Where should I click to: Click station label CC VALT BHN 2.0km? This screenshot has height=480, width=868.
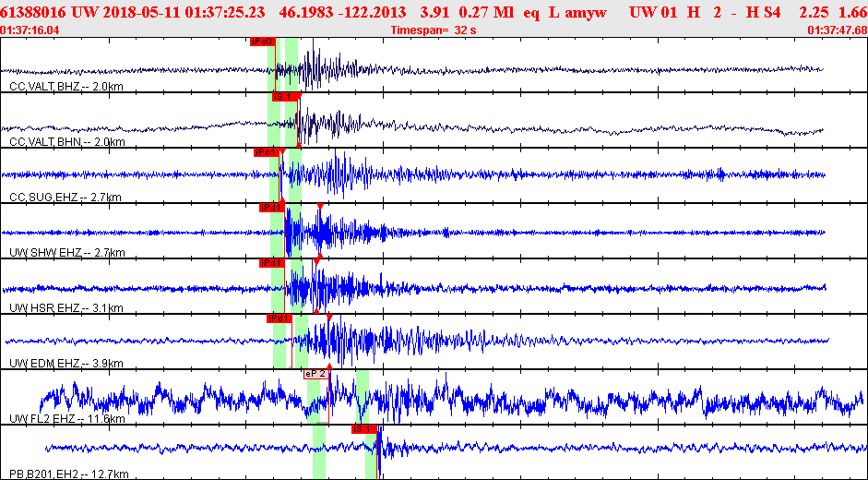67,142
